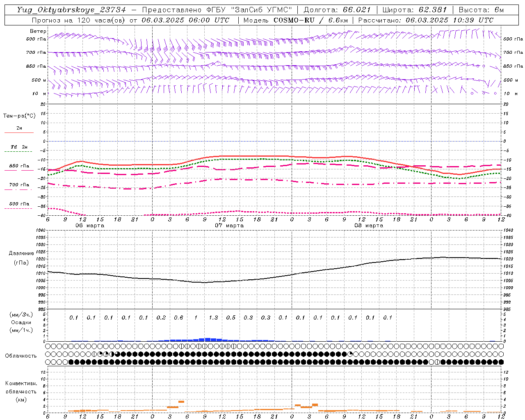Select the Td 2м dew point legend entry
Screen dimensions: 525x420
pyautogui.click(x=19, y=147)
